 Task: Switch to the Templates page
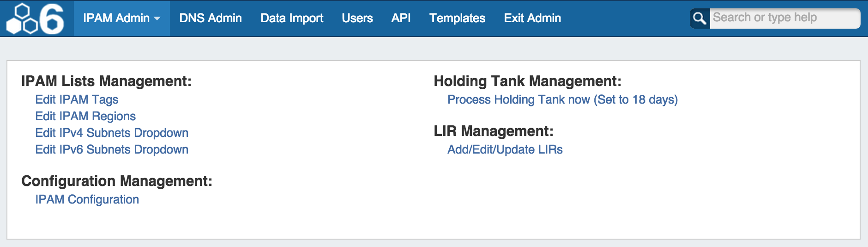click(457, 19)
